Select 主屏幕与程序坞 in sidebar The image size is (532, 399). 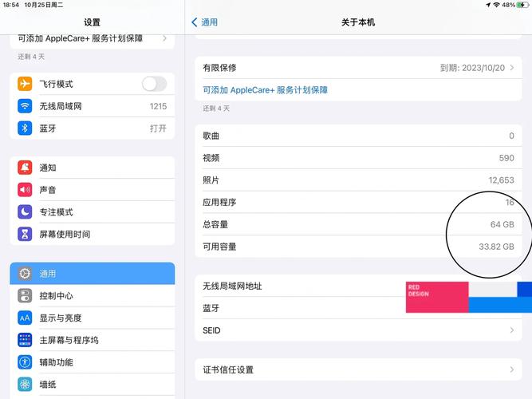pyautogui.click(x=93, y=340)
